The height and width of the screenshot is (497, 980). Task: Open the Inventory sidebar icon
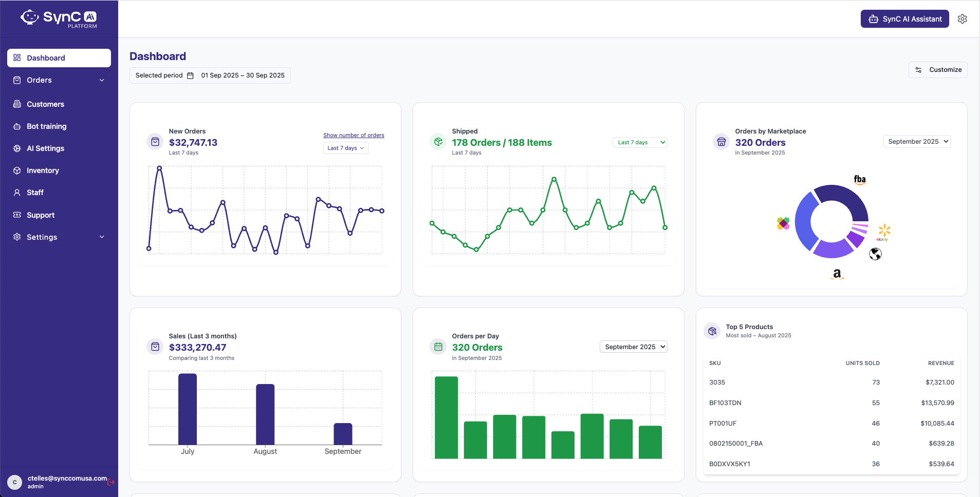point(17,170)
